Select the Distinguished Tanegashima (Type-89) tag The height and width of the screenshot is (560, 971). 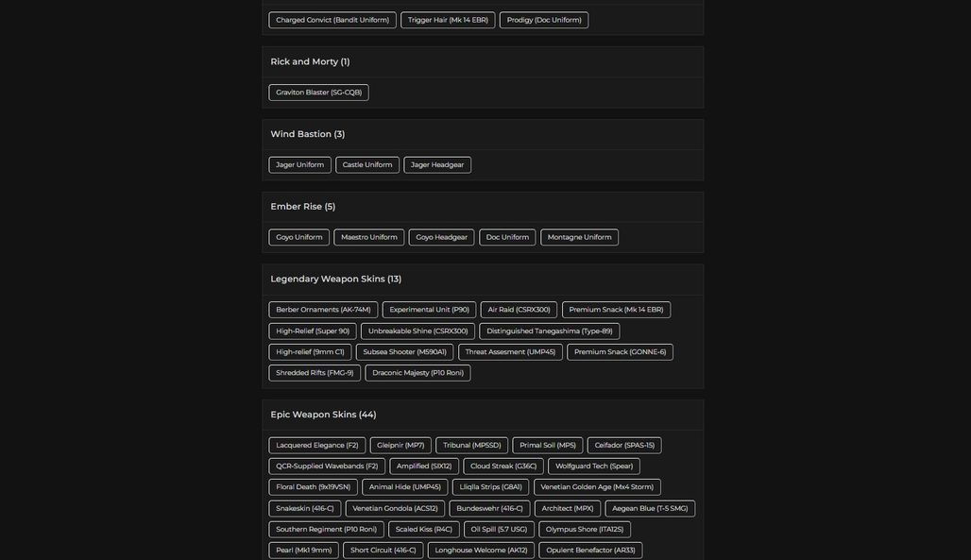click(x=550, y=331)
